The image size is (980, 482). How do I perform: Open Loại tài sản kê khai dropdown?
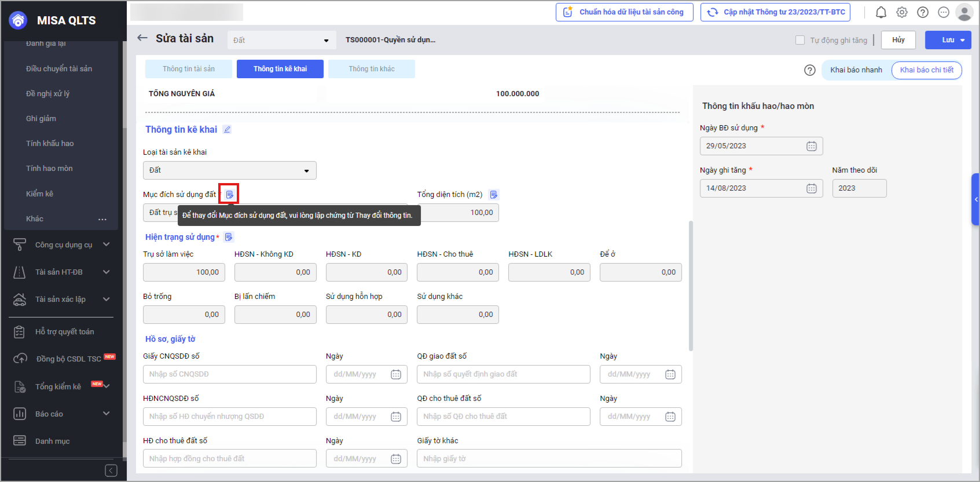point(230,170)
